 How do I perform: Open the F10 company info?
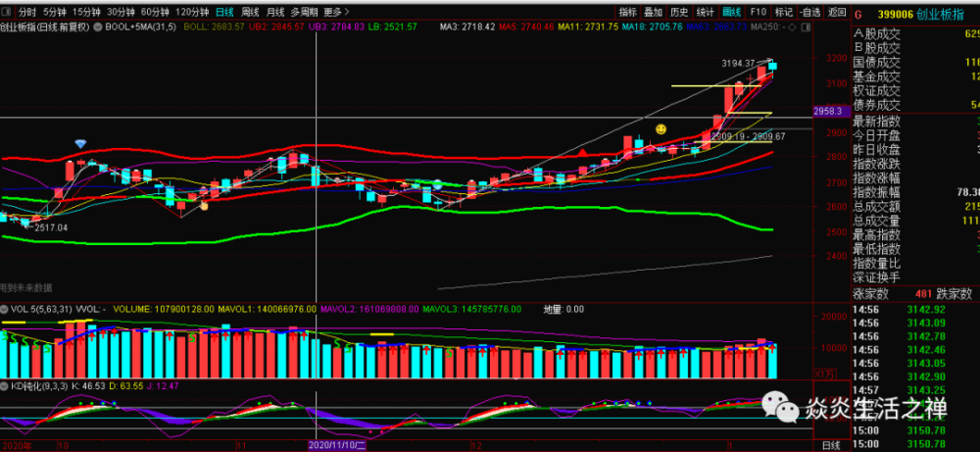(x=759, y=13)
